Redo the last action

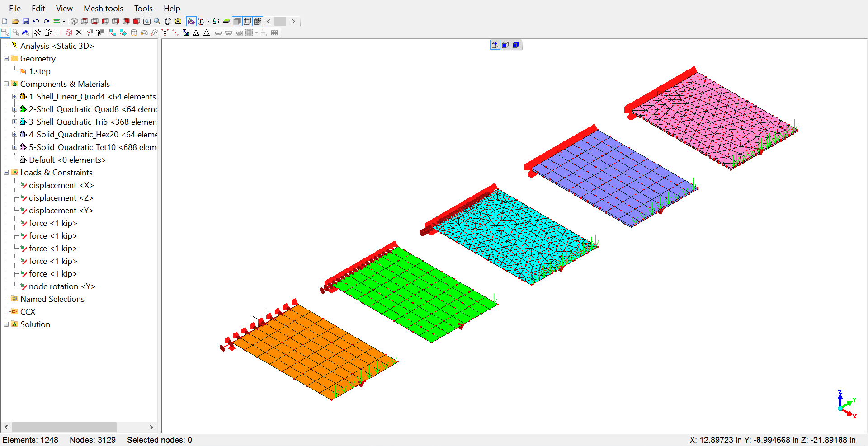coord(47,21)
